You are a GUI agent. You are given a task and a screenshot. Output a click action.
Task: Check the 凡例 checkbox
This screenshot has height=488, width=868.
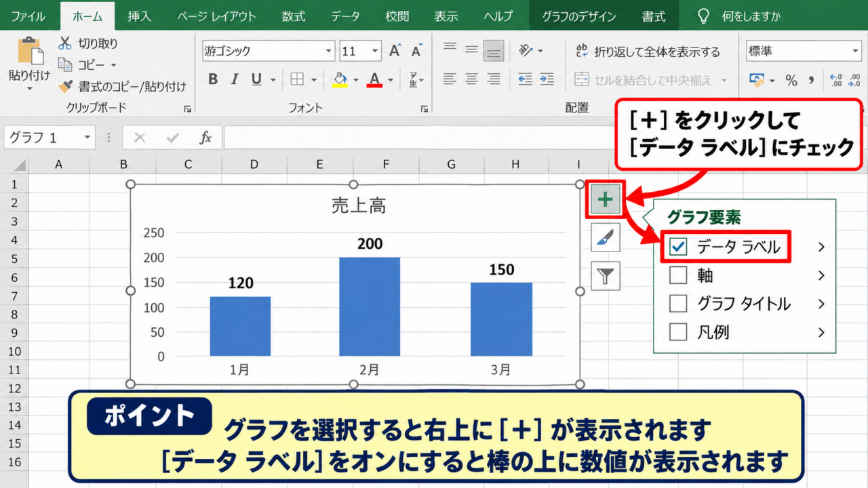[678, 332]
